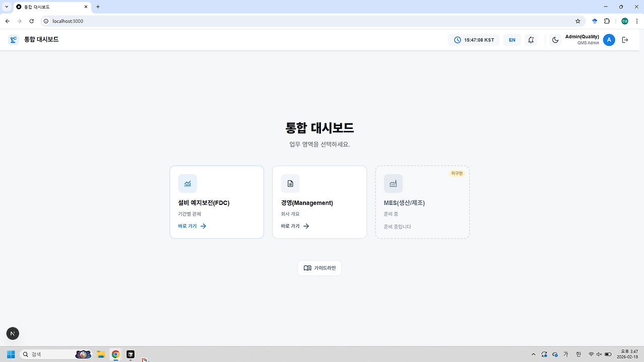Click the 미구현 badge on MES card
This screenshot has width=644, height=362.
point(457,173)
